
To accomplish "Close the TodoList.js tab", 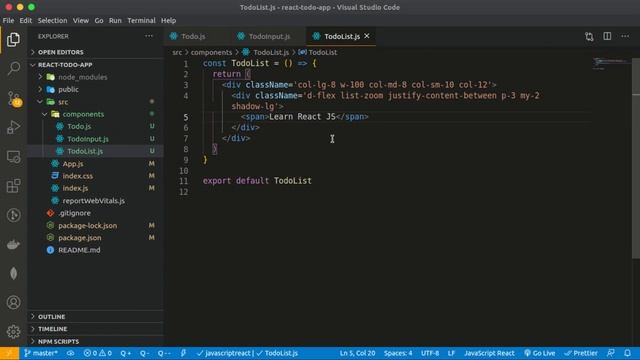I will click(367, 36).
